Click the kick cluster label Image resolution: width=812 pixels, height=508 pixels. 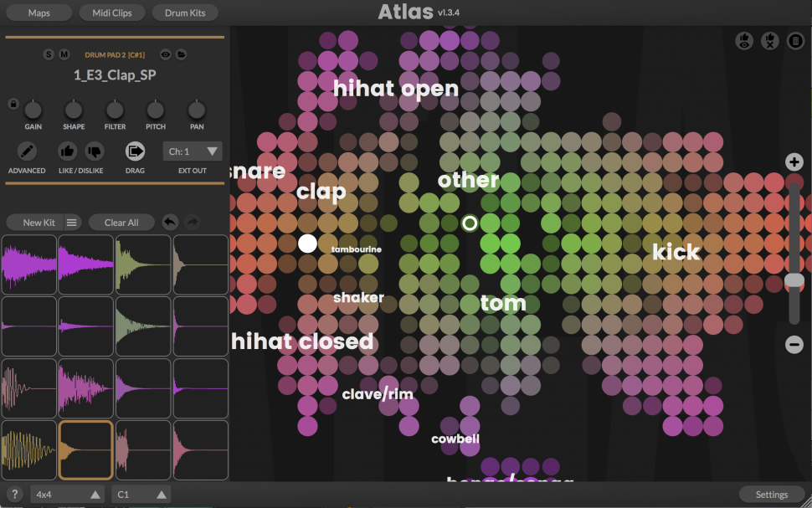coord(676,252)
